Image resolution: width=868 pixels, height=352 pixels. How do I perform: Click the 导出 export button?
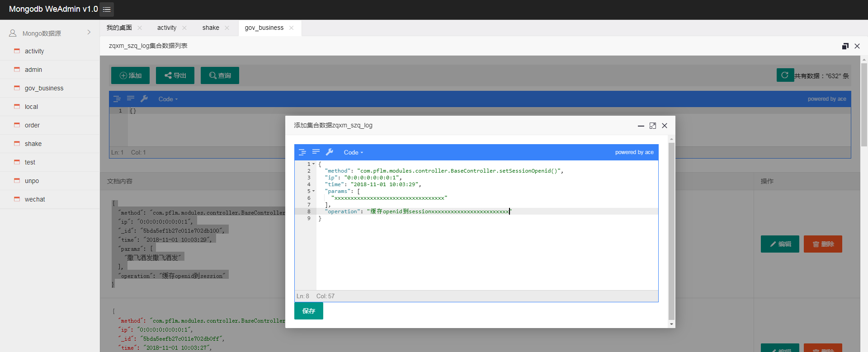175,75
